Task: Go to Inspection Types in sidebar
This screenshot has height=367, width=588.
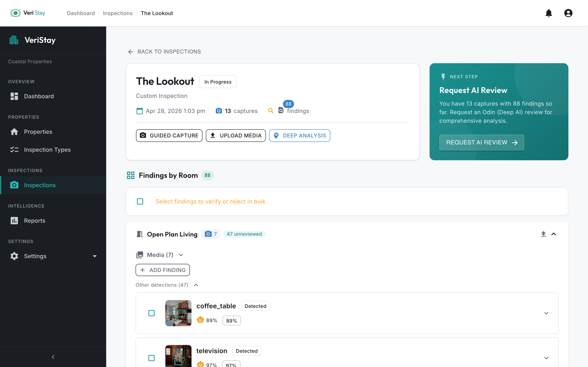Action: coord(47,149)
